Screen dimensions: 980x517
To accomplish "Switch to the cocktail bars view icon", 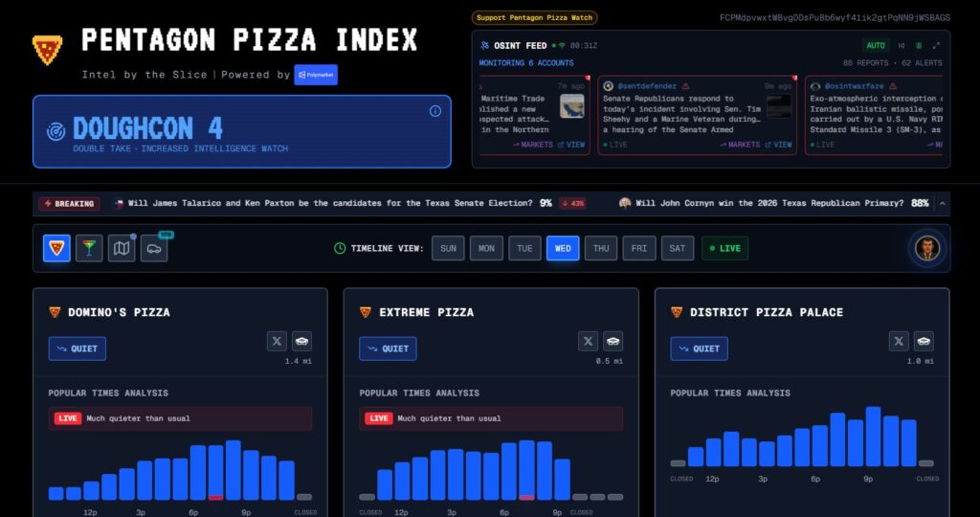I will 89,249.
